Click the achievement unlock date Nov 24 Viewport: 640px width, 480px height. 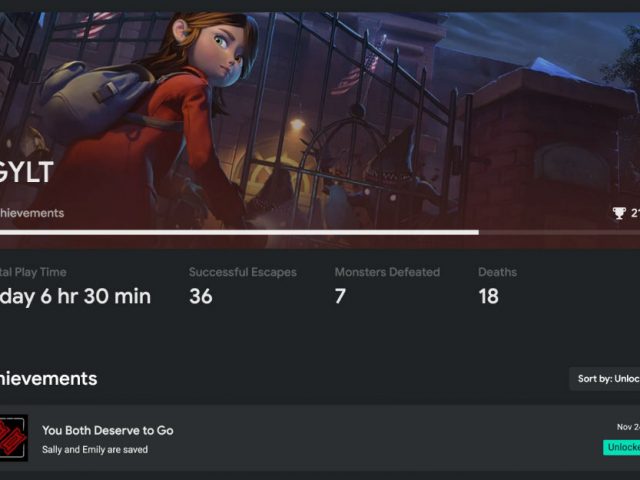628,427
